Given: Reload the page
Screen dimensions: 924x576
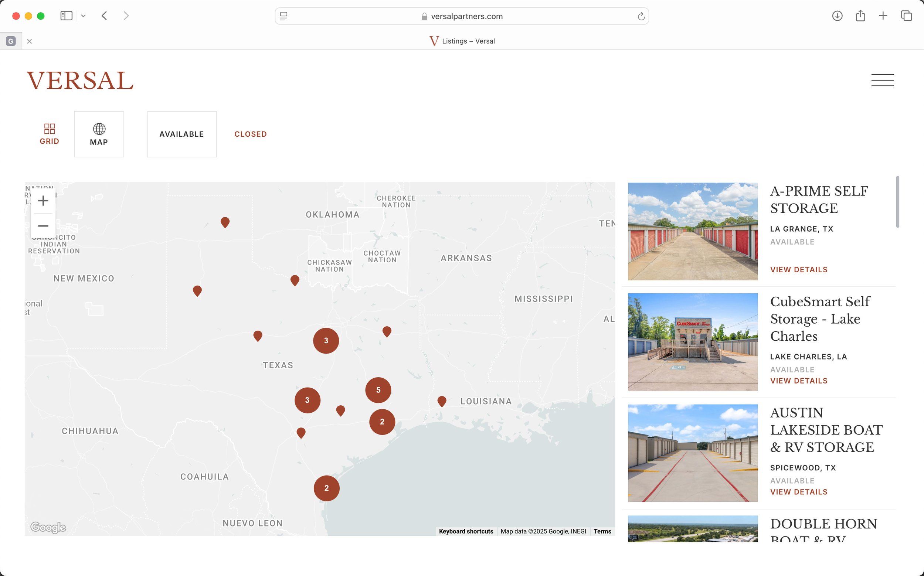Looking at the screenshot, I should pyautogui.click(x=641, y=16).
